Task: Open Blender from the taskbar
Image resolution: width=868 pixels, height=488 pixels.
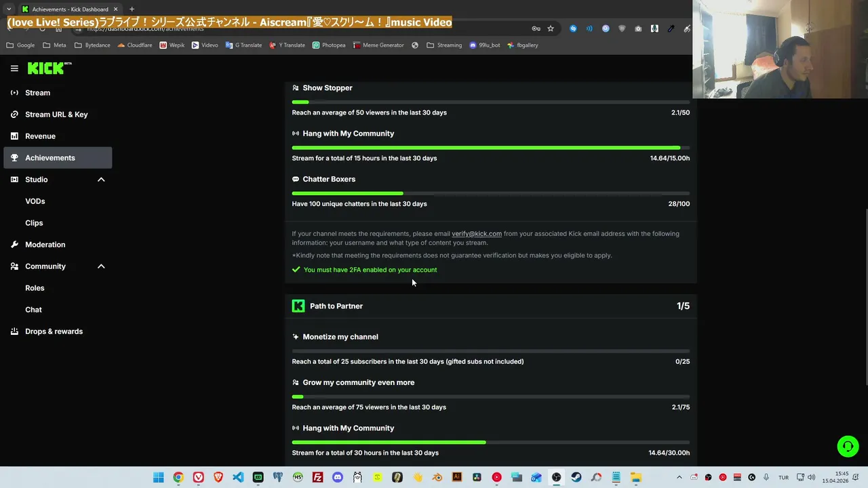Action: tap(437, 477)
